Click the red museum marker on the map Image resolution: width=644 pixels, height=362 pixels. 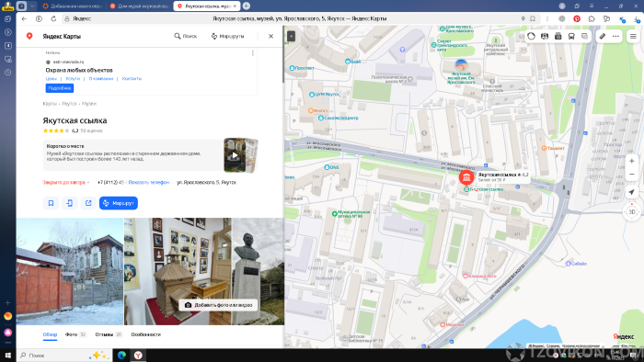point(466,177)
